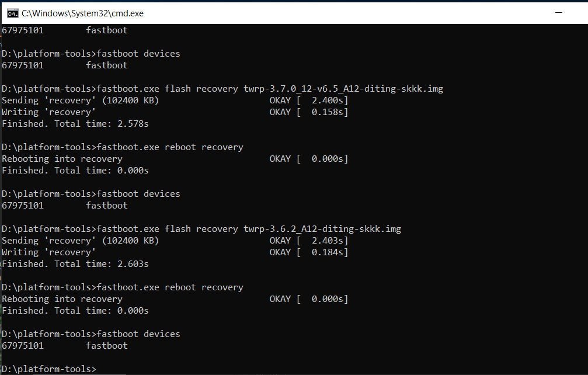
Task: Click the first 'fastboot.exe reboot recovery' command
Action: [170, 147]
